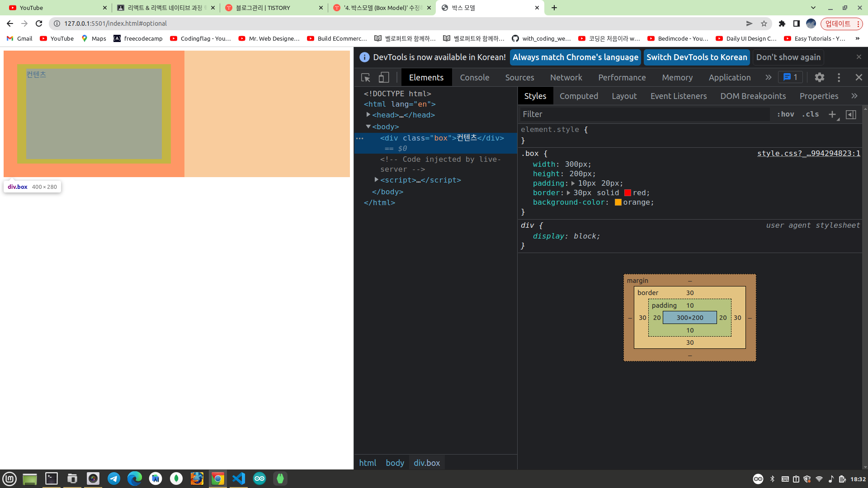Open Chrome extensions puzzle icon
This screenshot has width=868, height=488.
782,23
